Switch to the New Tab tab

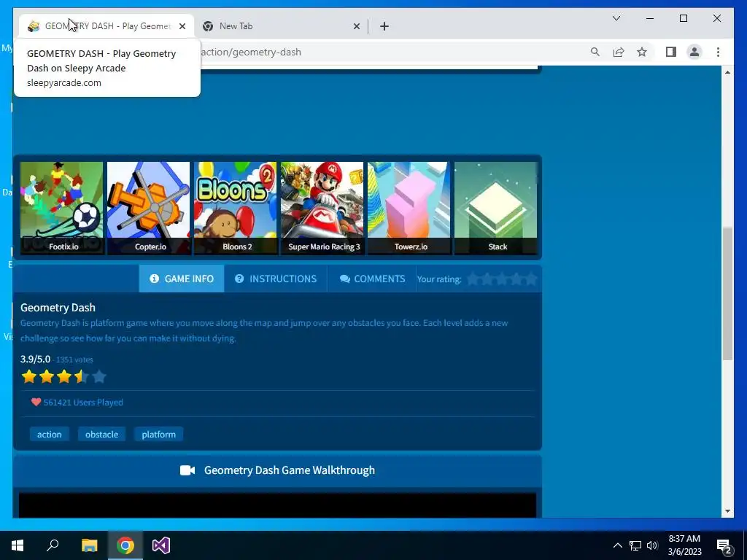pos(281,26)
